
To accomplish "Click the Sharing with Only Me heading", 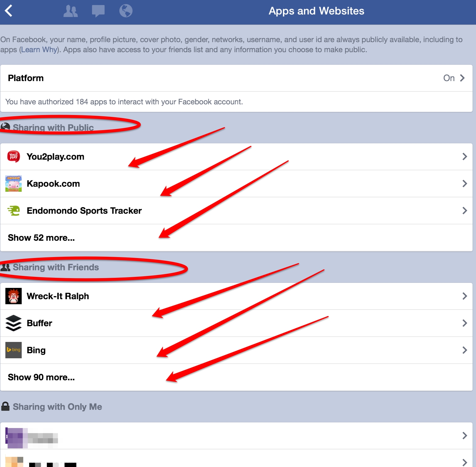I will pos(57,407).
